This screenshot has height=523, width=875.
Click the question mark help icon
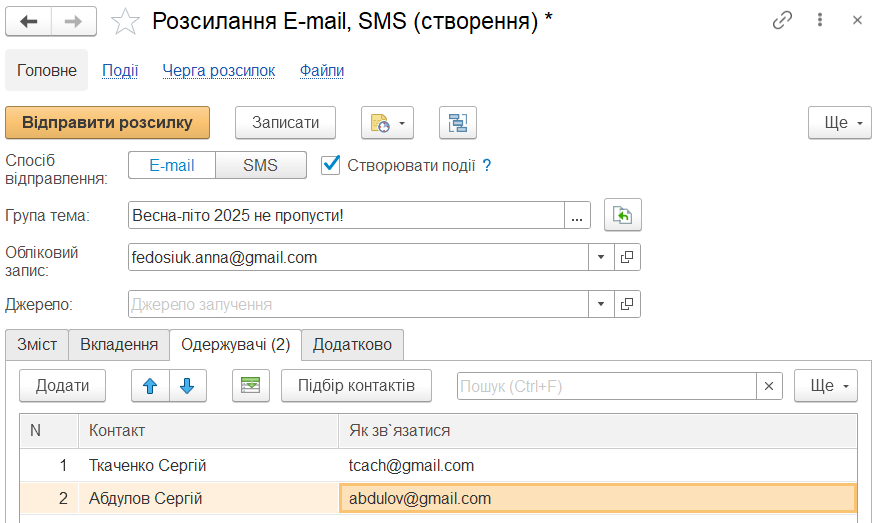coord(487,165)
